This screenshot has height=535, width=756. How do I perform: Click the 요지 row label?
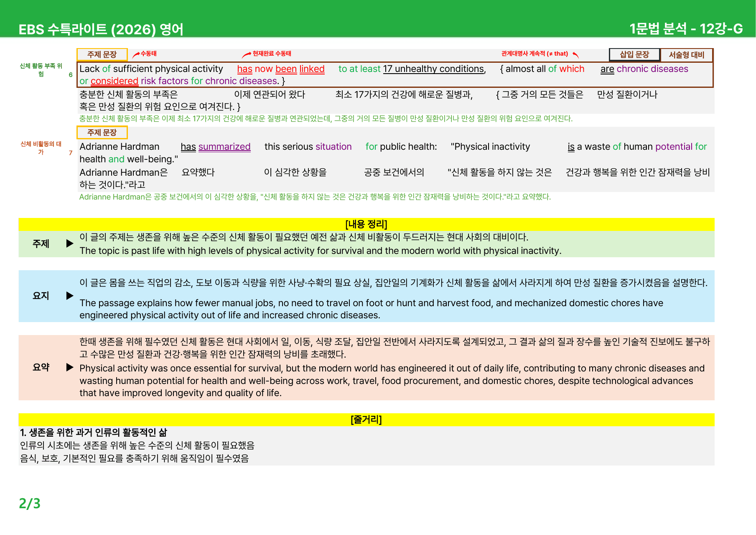point(41,296)
